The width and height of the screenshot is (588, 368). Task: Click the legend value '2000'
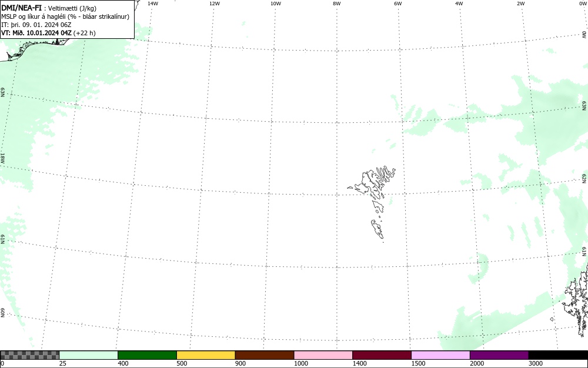[x=477, y=363]
